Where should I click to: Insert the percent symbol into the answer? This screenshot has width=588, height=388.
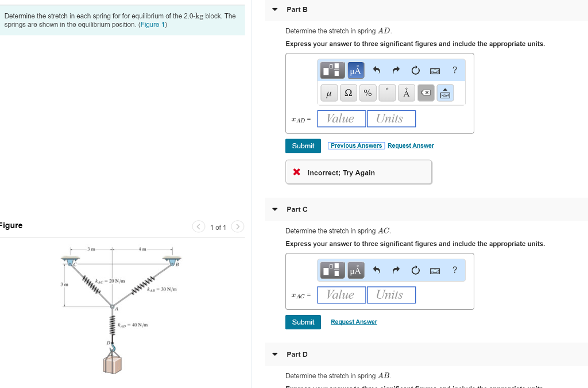tap(367, 93)
